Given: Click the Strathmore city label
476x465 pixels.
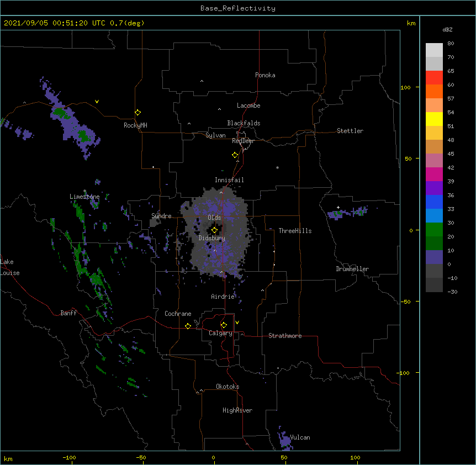Looking at the screenshot, I should point(285,336).
